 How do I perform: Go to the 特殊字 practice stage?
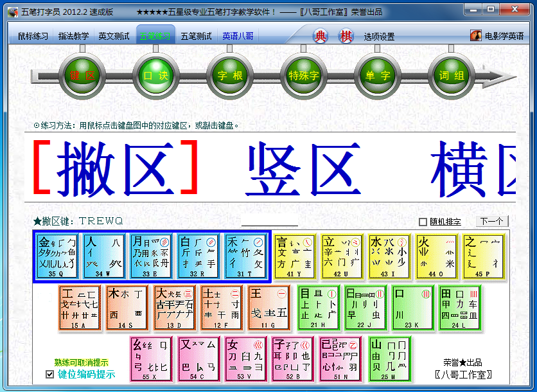coord(303,76)
